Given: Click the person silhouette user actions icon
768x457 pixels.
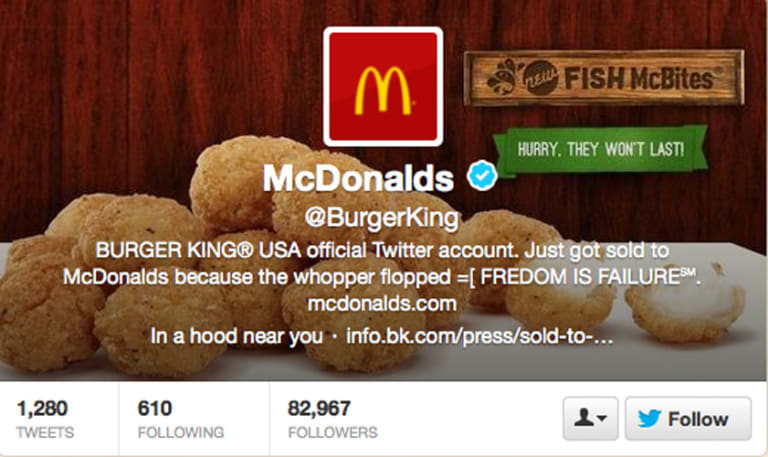Looking at the screenshot, I should click(x=583, y=418).
